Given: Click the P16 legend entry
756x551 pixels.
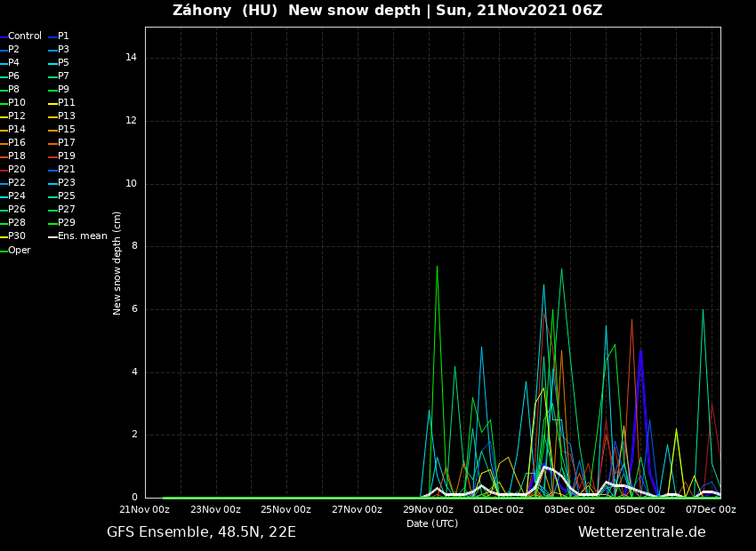Looking at the screenshot, I should tap(17, 143).
